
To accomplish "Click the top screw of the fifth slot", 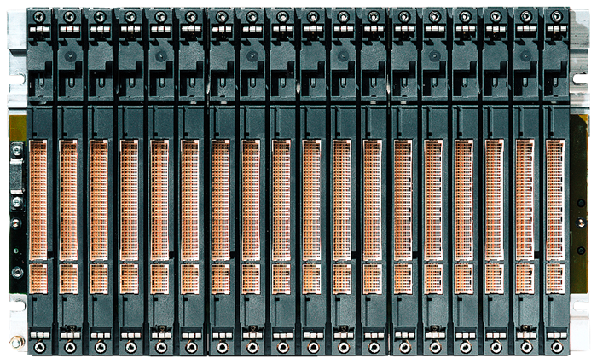I will click(x=159, y=16).
